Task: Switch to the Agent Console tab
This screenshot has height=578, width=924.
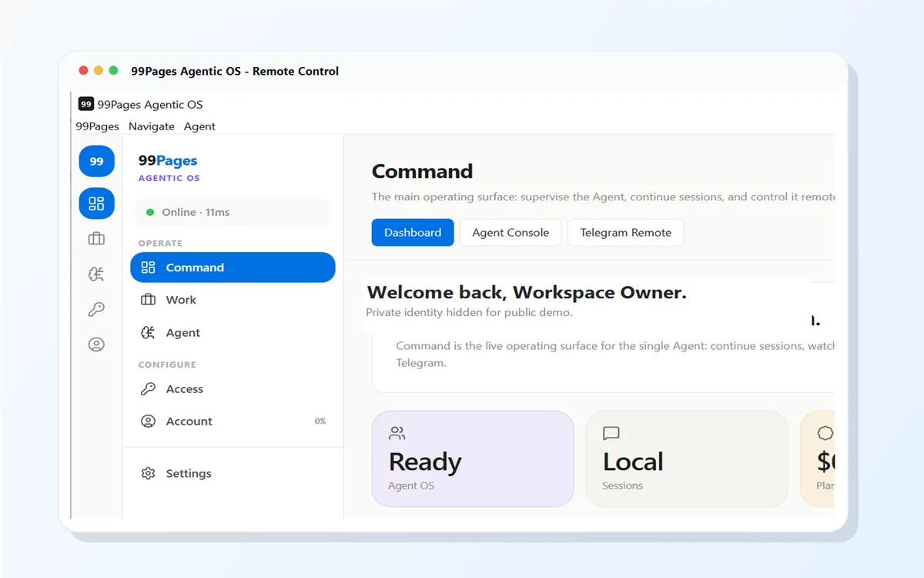Action: pyautogui.click(x=511, y=233)
